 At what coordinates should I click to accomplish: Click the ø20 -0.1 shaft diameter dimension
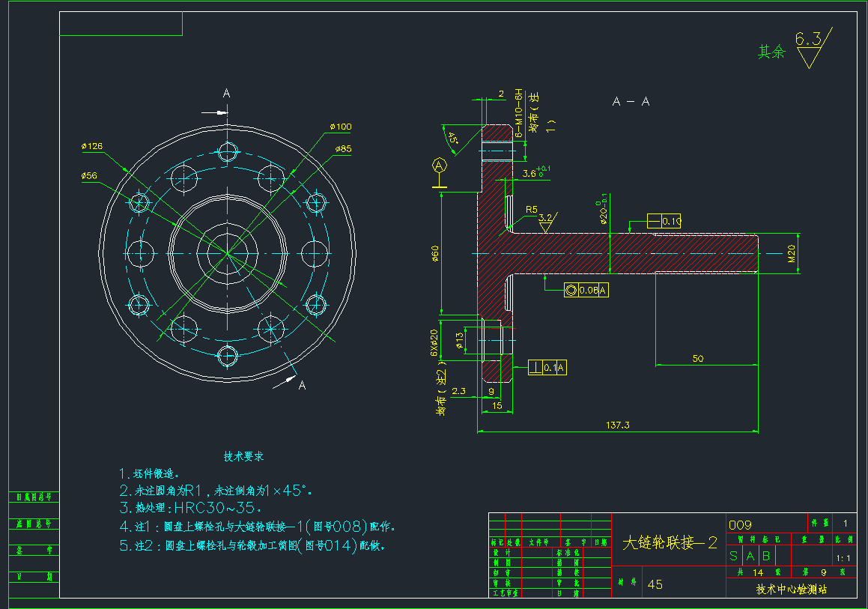pyautogui.click(x=602, y=209)
